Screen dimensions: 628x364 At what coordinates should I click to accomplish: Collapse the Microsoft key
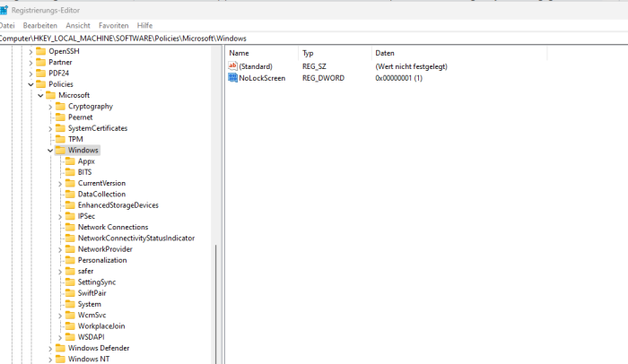click(x=40, y=95)
